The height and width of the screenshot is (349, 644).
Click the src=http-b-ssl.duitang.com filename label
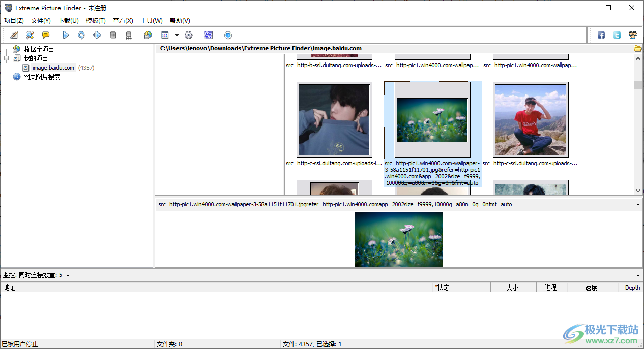pyautogui.click(x=334, y=65)
